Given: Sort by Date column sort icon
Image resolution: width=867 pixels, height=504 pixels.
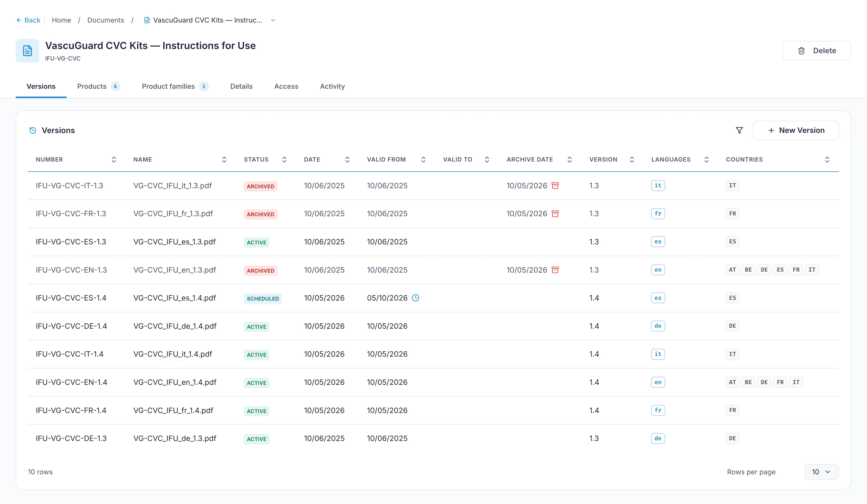Looking at the screenshot, I should click(347, 160).
